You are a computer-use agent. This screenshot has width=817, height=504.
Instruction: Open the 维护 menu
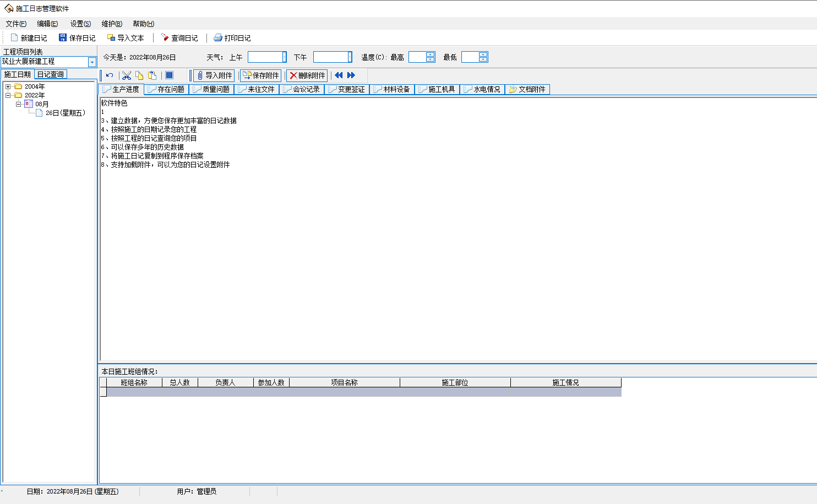tap(112, 24)
